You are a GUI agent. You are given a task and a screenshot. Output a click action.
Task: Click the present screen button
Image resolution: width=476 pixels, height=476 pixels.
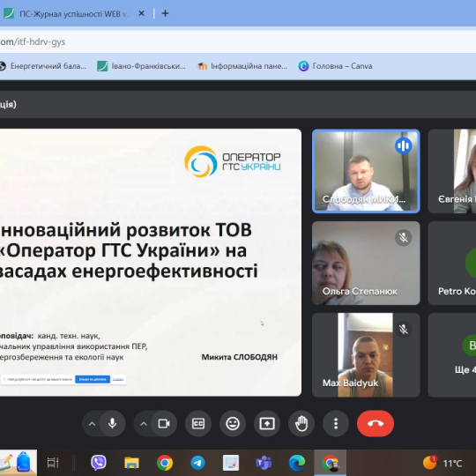click(267, 423)
